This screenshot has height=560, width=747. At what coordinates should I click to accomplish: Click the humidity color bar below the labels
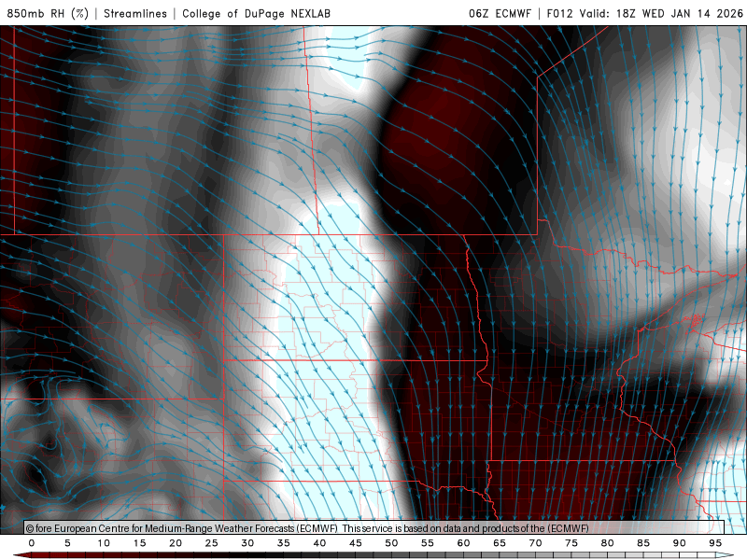(373, 555)
